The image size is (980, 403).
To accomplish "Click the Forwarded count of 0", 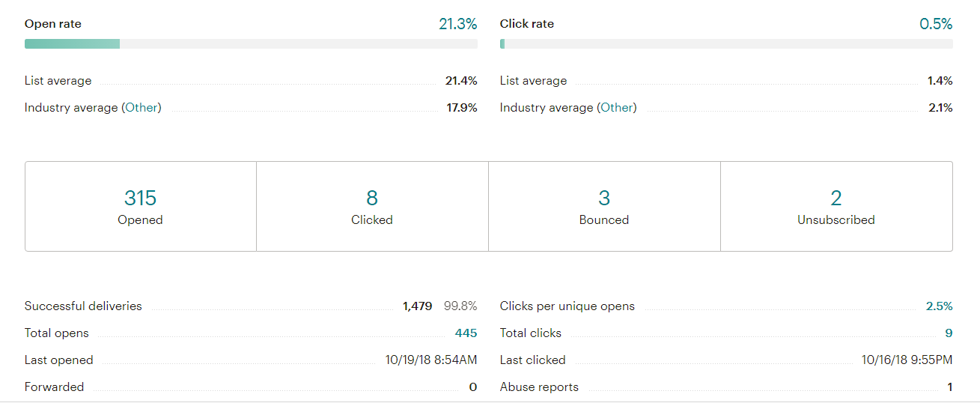I will [x=472, y=387].
